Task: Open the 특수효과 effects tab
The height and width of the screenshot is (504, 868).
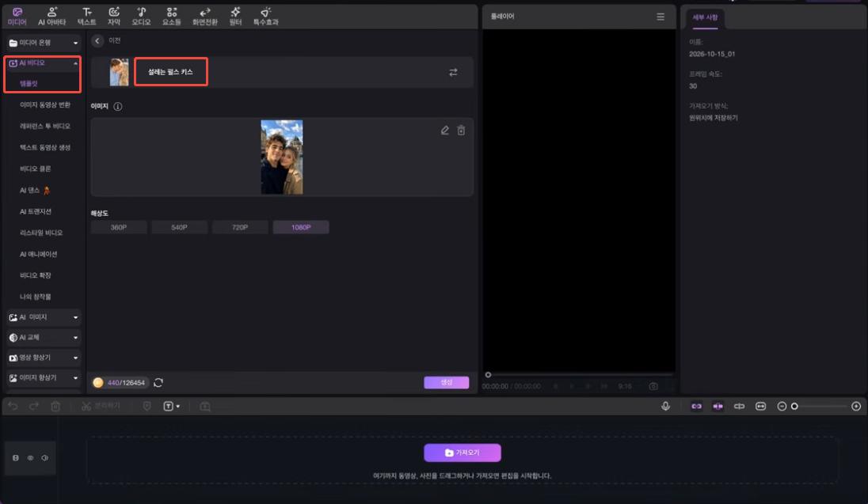Action: pyautogui.click(x=266, y=17)
